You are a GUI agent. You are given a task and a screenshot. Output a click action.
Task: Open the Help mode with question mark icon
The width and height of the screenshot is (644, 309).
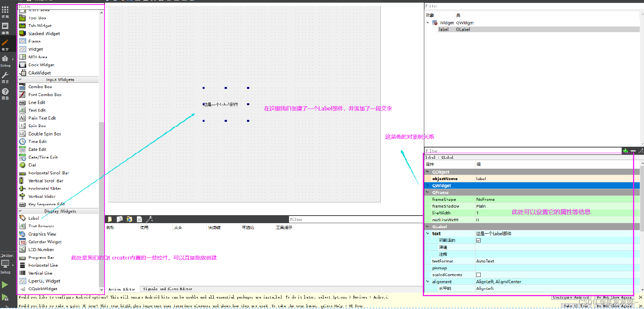coord(5,93)
